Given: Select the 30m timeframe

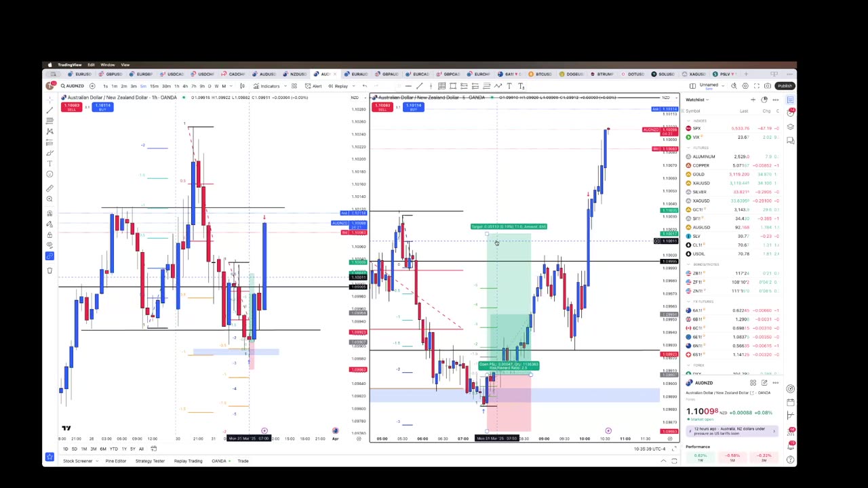Looking at the screenshot, I should click(x=166, y=86).
